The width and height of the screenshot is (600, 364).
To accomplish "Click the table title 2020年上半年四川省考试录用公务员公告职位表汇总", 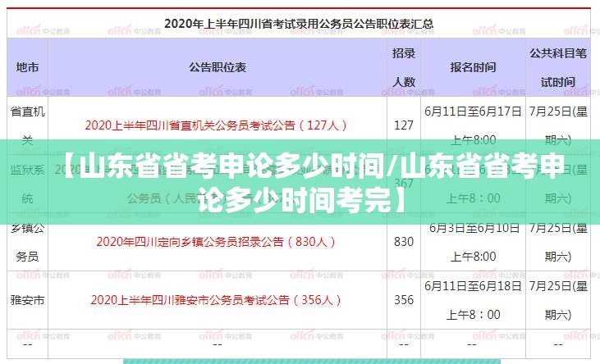I will pyautogui.click(x=299, y=24).
